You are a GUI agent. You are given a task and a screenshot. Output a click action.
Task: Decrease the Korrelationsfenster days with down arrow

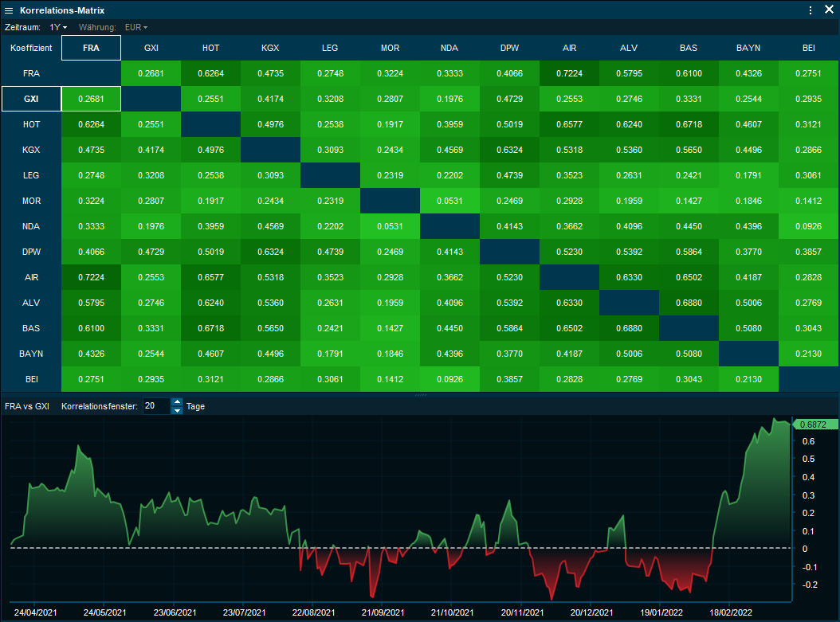click(177, 411)
